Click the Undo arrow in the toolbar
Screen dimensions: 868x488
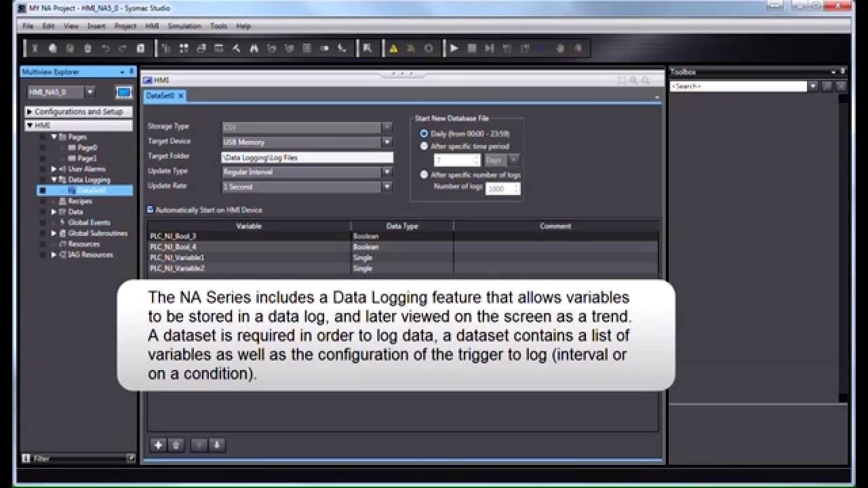point(106,49)
